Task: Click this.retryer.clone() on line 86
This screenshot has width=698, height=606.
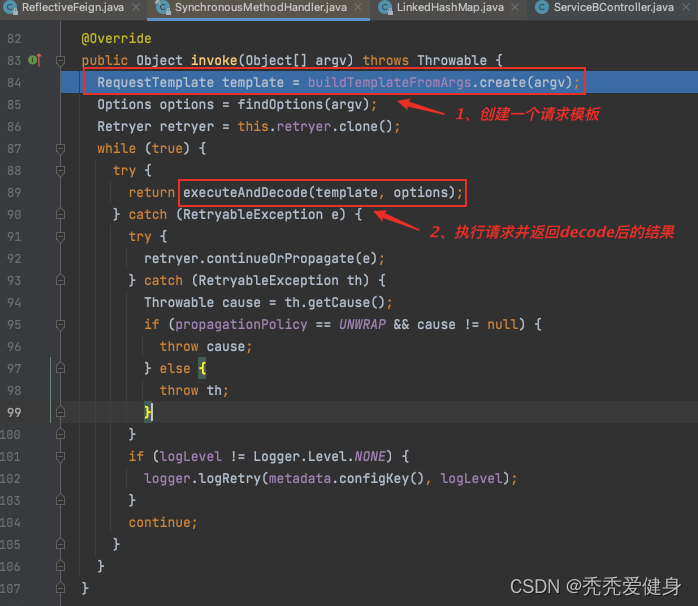Action: [315, 126]
